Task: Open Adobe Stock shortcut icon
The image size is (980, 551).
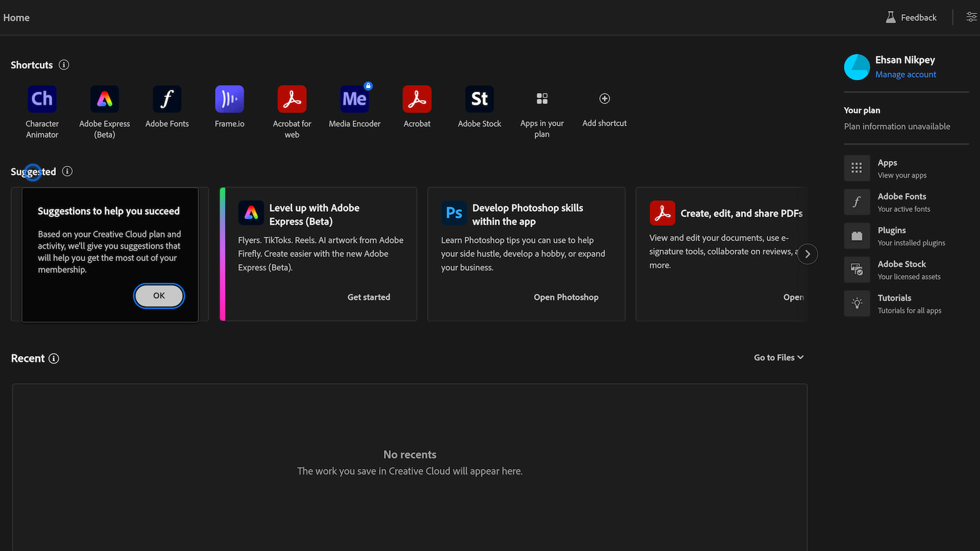Action: tap(480, 99)
